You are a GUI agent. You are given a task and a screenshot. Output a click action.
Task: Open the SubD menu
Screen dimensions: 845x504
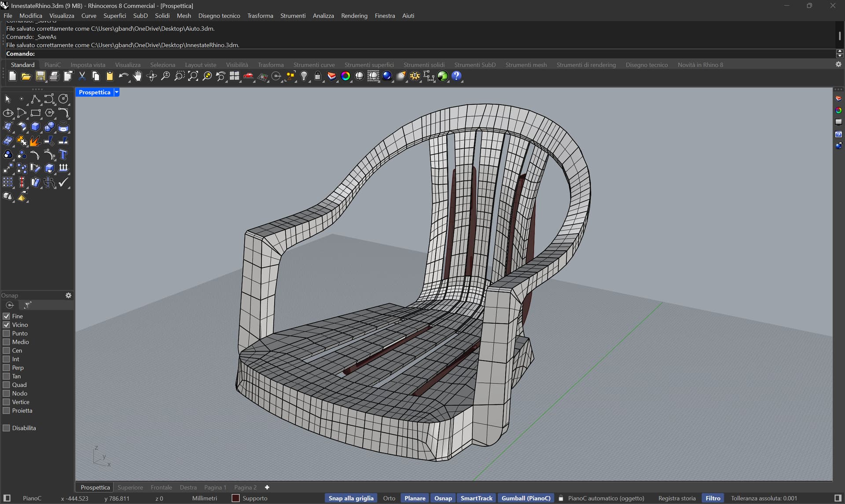pyautogui.click(x=140, y=15)
